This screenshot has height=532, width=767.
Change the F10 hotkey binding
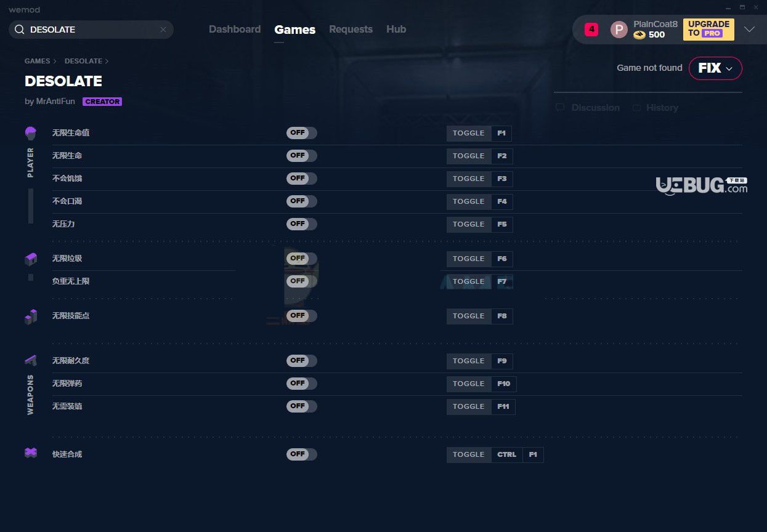(504, 384)
